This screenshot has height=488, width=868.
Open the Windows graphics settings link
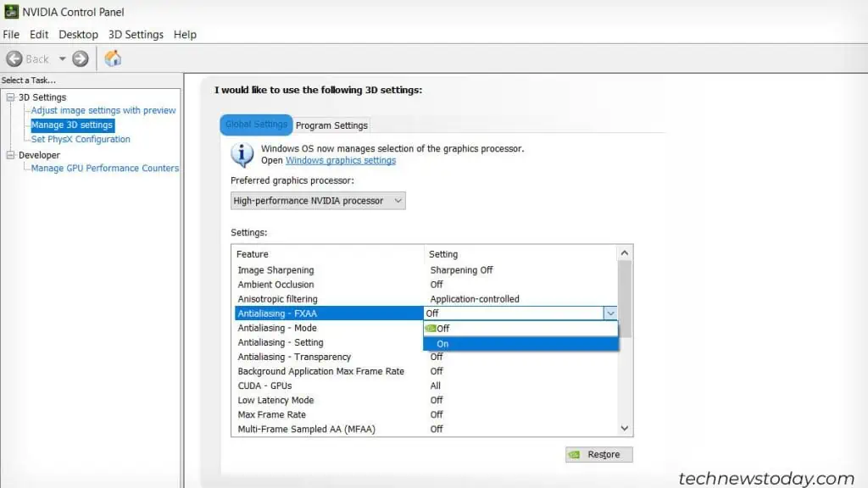click(x=340, y=160)
